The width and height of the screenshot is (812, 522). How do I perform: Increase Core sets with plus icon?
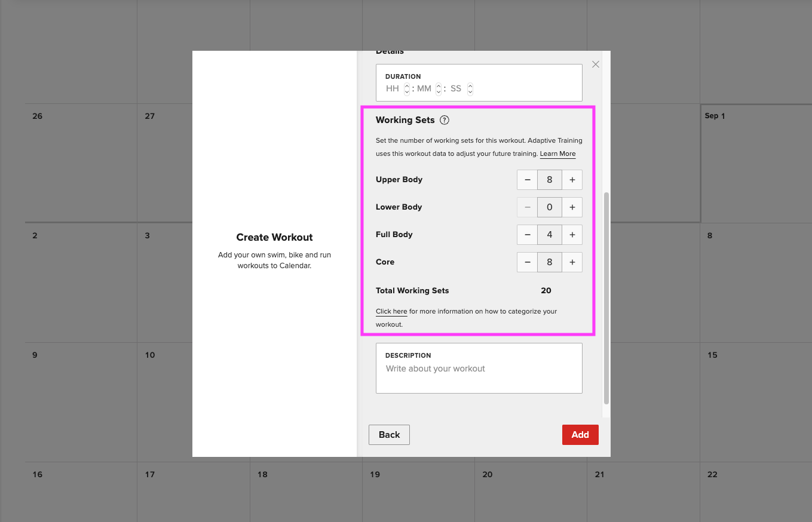572,262
